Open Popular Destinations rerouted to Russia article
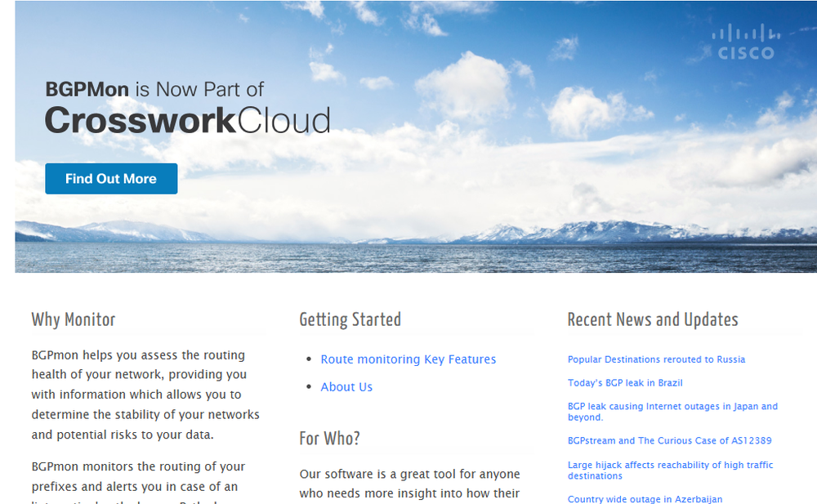 (656, 359)
